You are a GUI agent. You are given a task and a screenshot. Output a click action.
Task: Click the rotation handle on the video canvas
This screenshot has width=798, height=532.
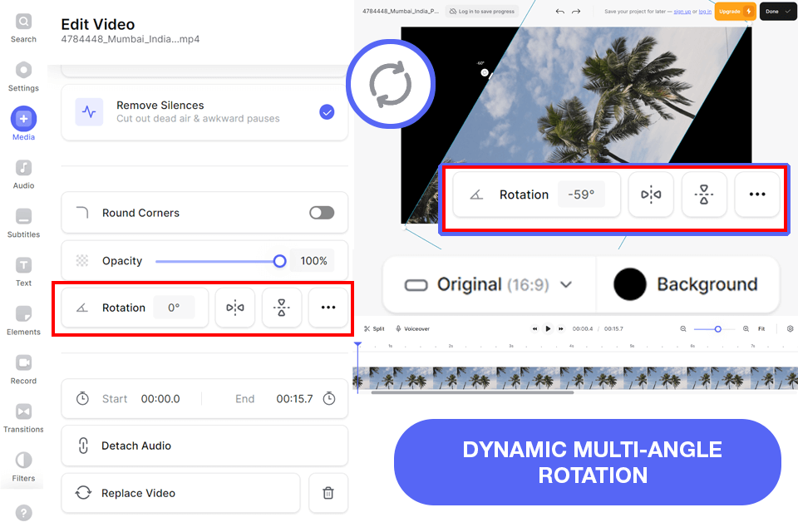(485, 73)
